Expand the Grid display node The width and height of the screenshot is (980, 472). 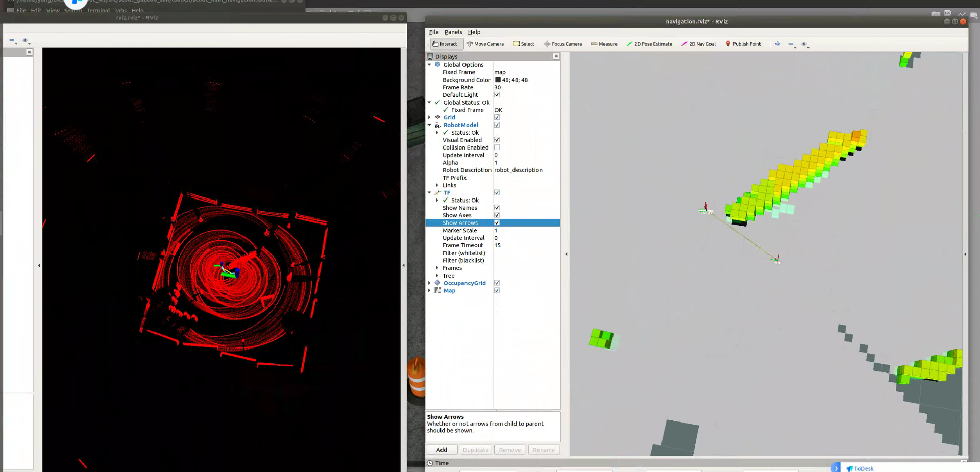429,117
